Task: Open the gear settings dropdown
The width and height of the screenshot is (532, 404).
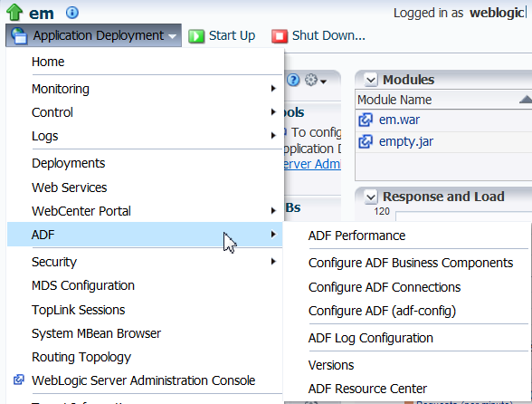Action: point(316,81)
